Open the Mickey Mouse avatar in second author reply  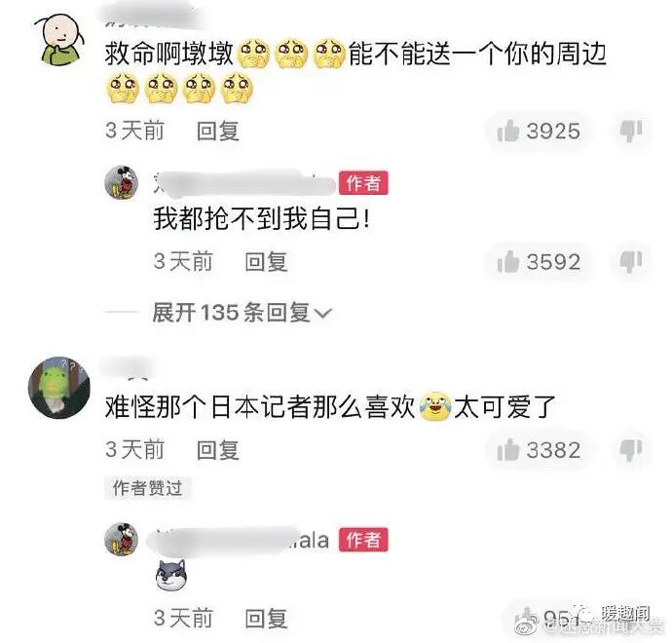click(122, 540)
